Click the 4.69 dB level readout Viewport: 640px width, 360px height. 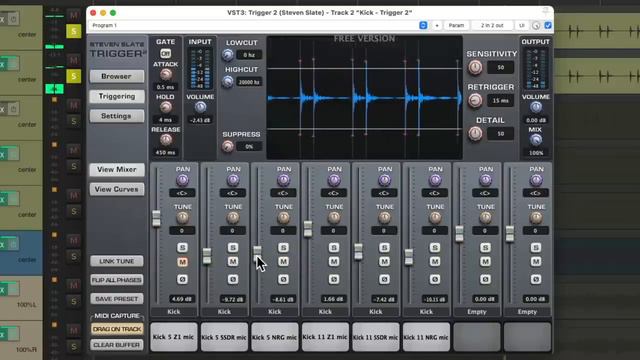(182, 299)
